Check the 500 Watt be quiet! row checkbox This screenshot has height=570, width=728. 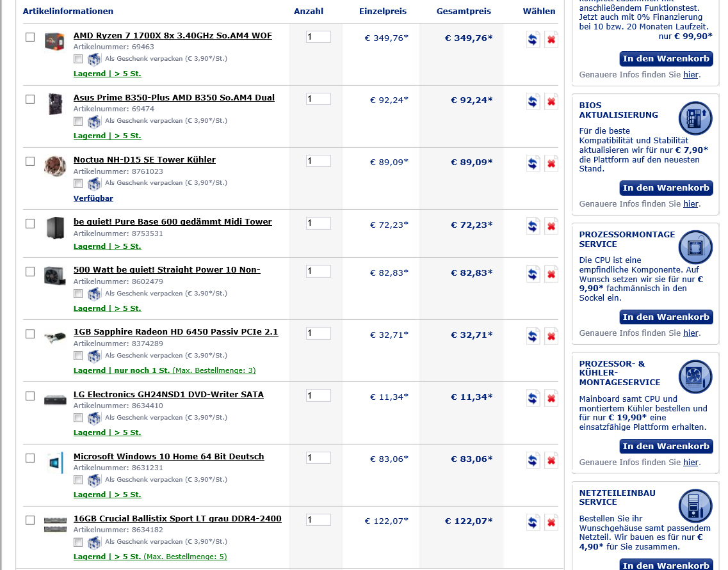[x=30, y=271]
